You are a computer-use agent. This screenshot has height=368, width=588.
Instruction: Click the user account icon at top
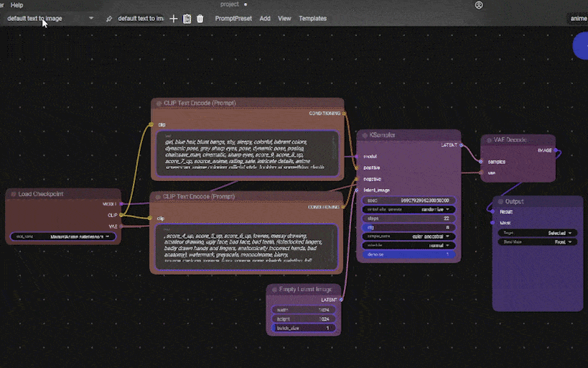point(479,5)
